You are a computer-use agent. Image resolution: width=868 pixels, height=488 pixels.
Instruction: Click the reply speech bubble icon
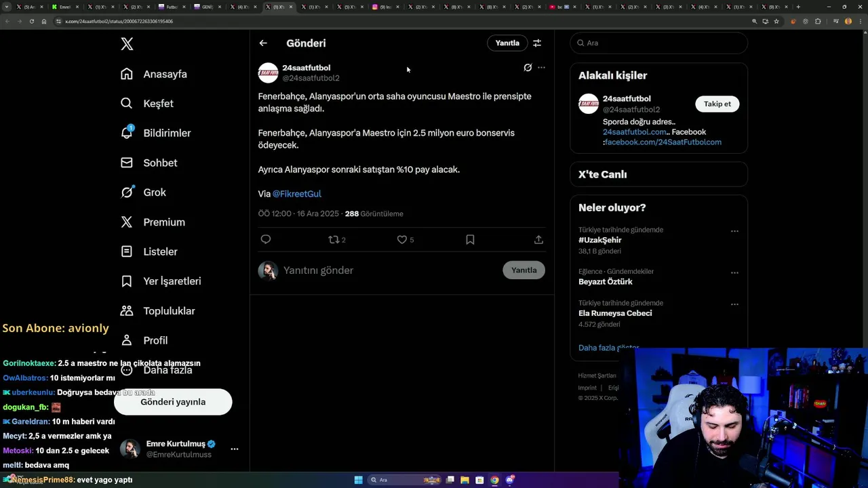tap(266, 239)
